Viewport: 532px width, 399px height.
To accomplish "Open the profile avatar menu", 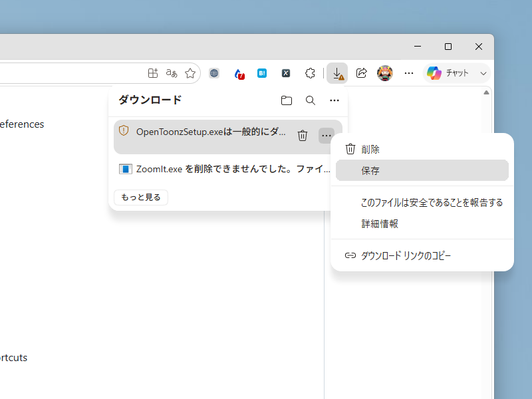I will 385,73.
